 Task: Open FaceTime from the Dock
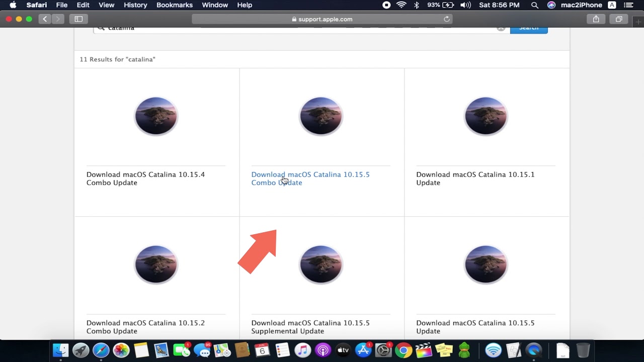181,350
